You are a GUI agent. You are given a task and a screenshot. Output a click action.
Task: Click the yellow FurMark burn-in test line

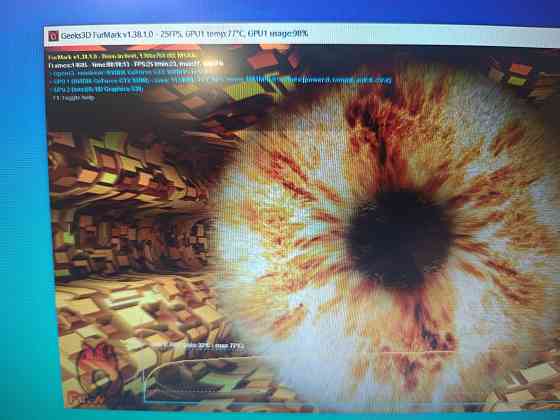coord(122,56)
